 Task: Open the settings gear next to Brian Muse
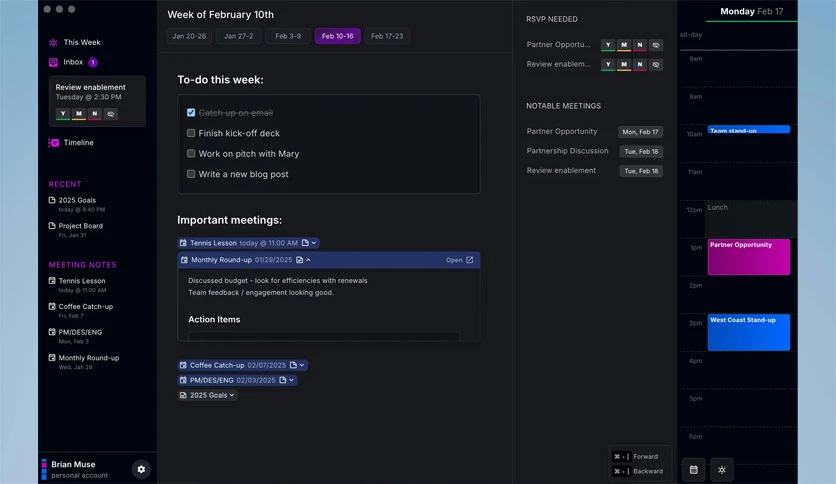(x=141, y=469)
